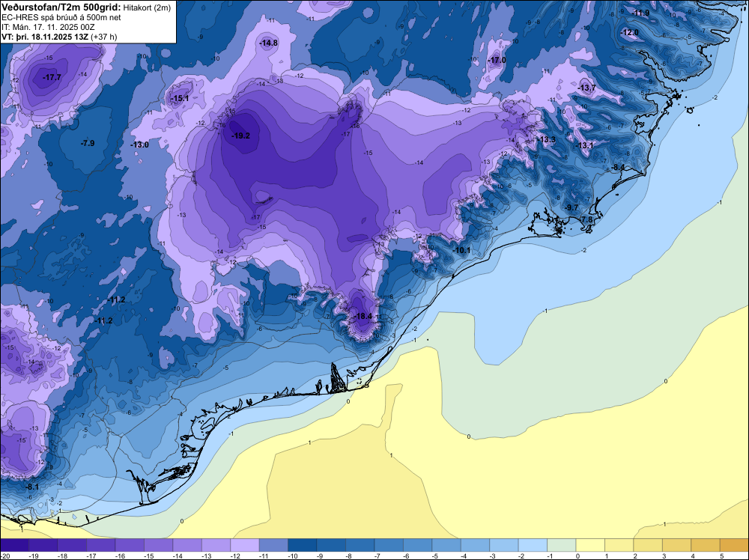Image resolution: width=749 pixels, height=560 pixels.
Task: Click the legend scale label -9
Action: click(x=321, y=556)
